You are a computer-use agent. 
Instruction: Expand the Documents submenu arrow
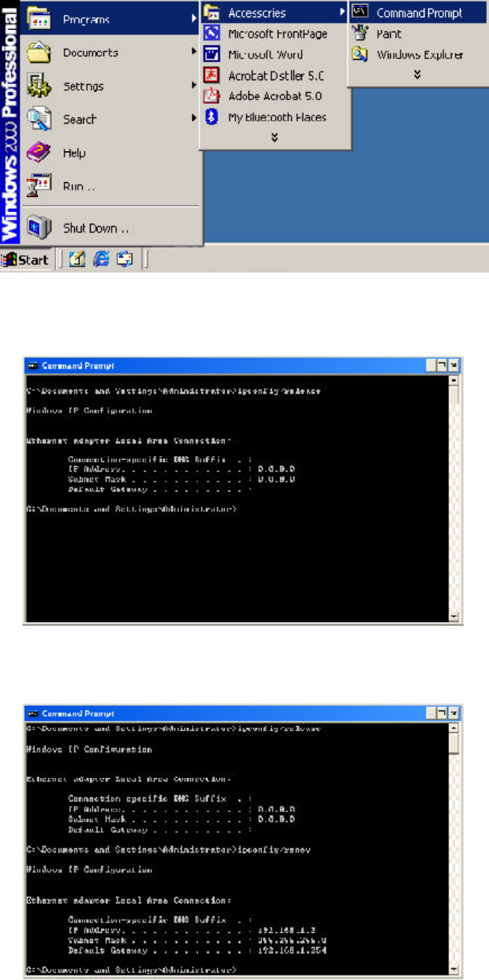[194, 52]
